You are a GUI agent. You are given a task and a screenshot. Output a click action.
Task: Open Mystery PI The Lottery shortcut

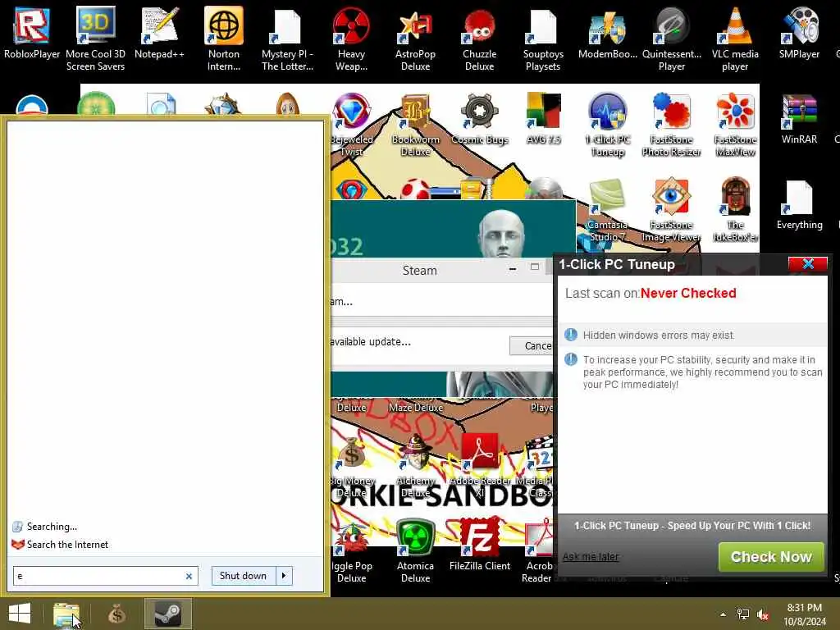coord(287,39)
